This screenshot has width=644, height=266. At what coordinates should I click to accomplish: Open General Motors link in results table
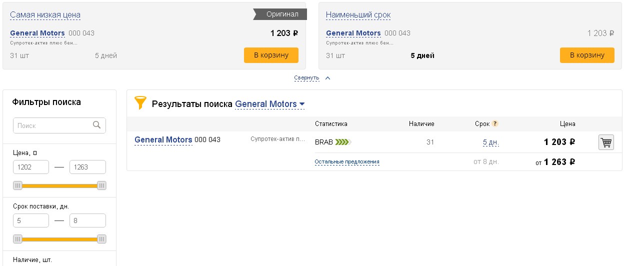[163, 140]
